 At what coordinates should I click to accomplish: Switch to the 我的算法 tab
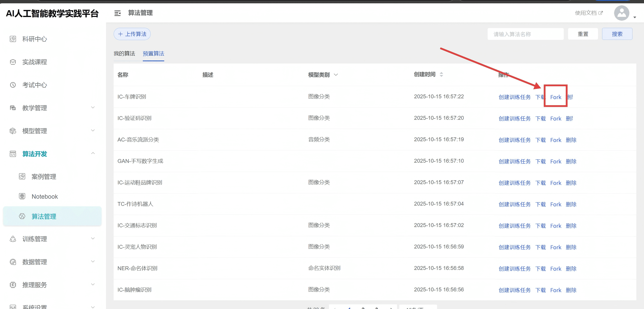124,54
